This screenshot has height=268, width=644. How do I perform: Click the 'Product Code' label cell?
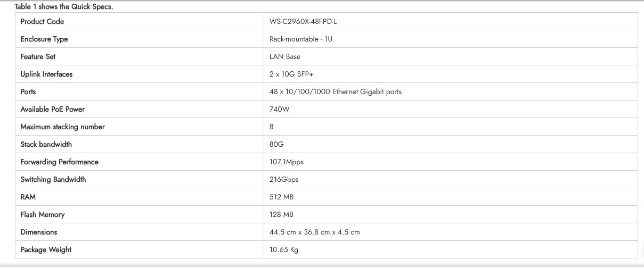coord(42,22)
